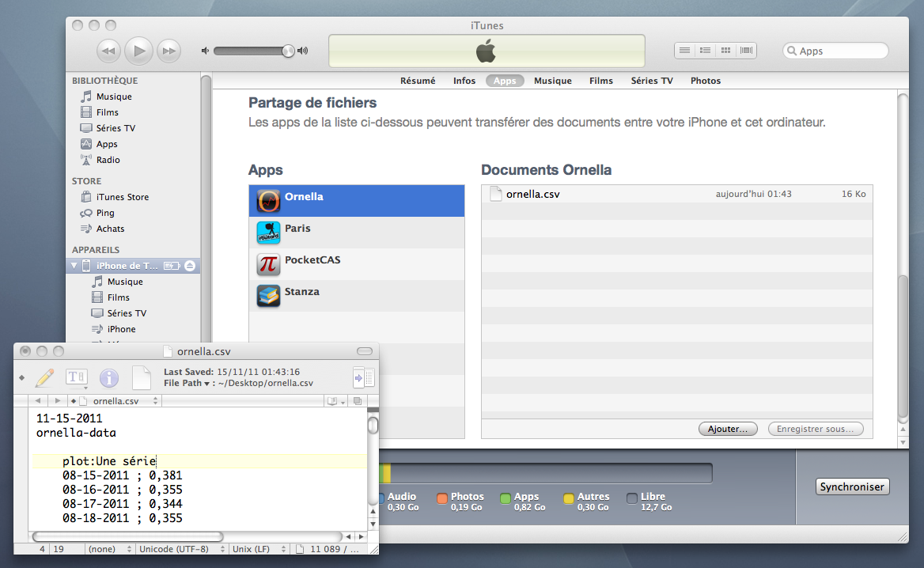The height and width of the screenshot is (568, 924).
Task: Click the Photos capacity color swatch
Action: coord(442,498)
